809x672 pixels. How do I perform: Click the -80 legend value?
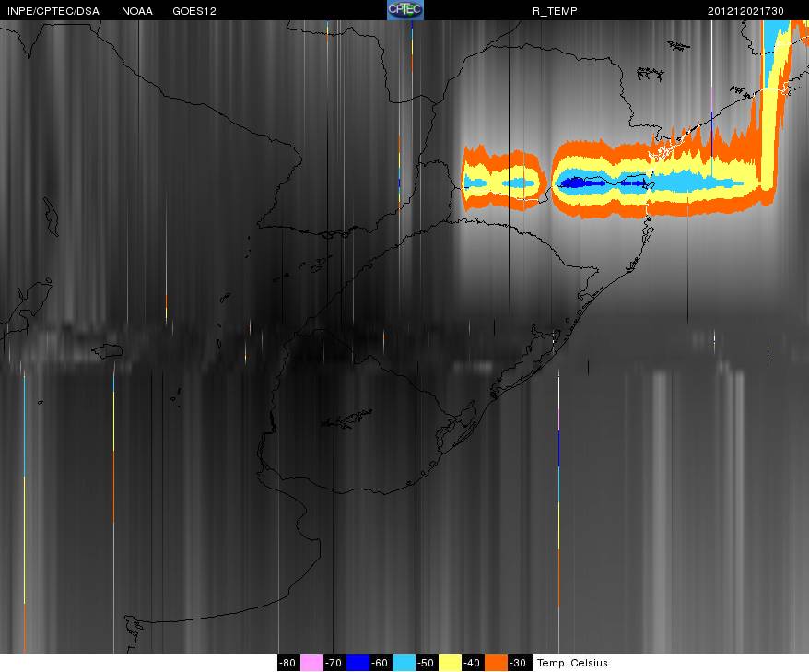[289, 663]
